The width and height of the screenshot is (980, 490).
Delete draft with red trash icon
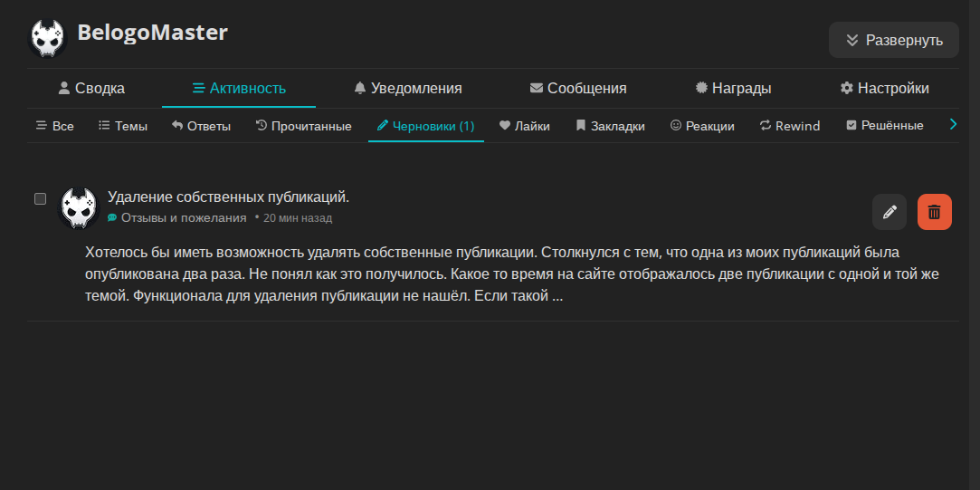(x=934, y=212)
